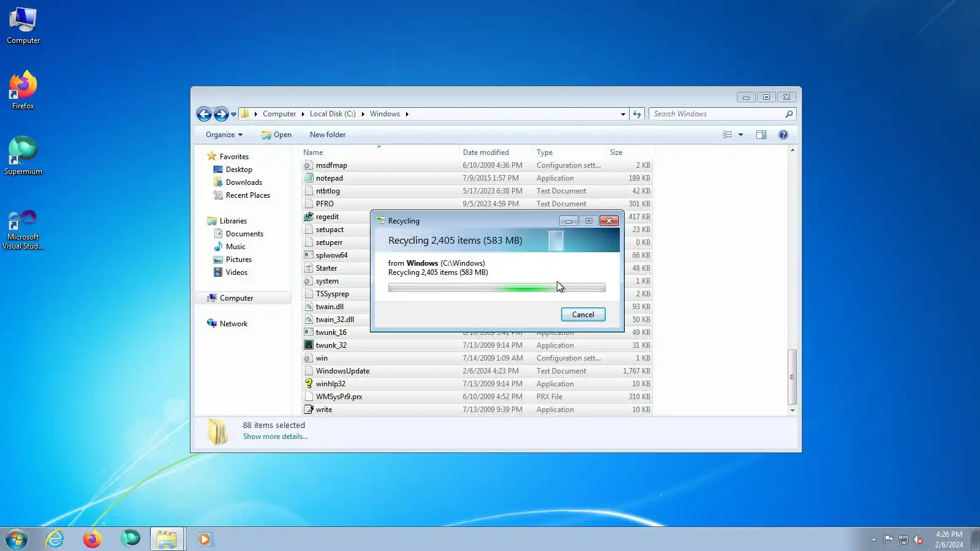Open the Pictures library
Screen dimensions: 980x551
[x=233, y=260]
